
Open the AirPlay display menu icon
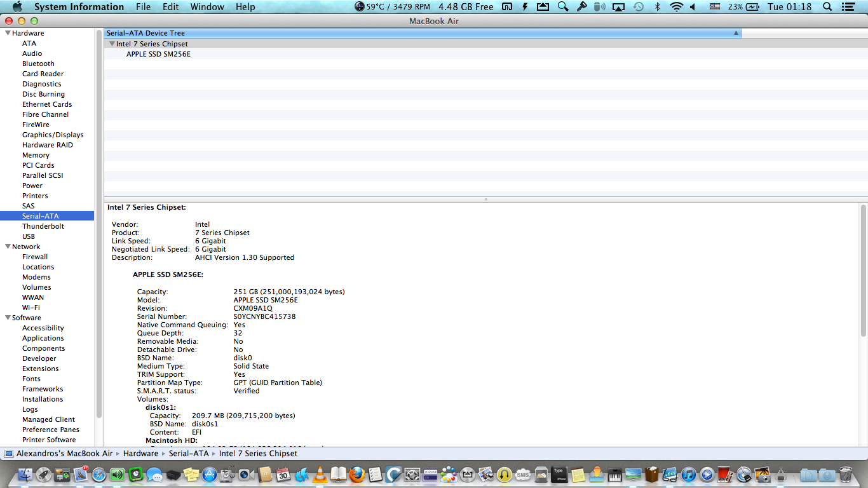pyautogui.click(x=619, y=7)
